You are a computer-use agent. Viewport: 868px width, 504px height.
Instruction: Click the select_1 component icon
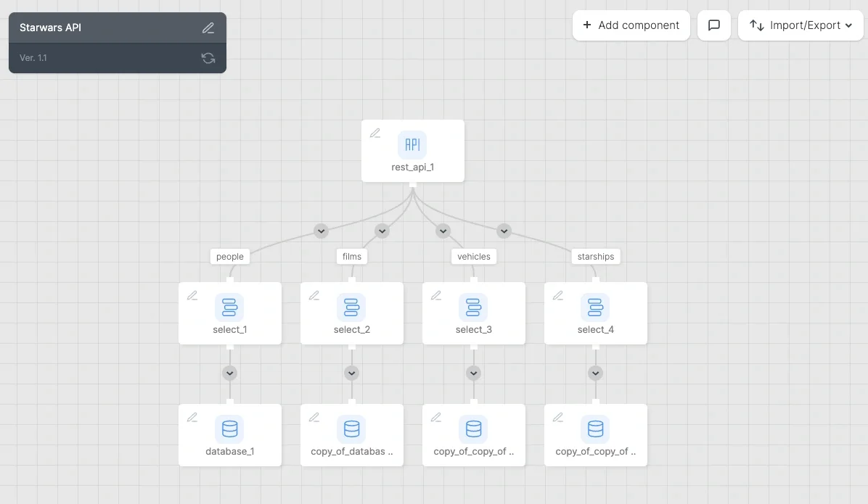(x=229, y=307)
